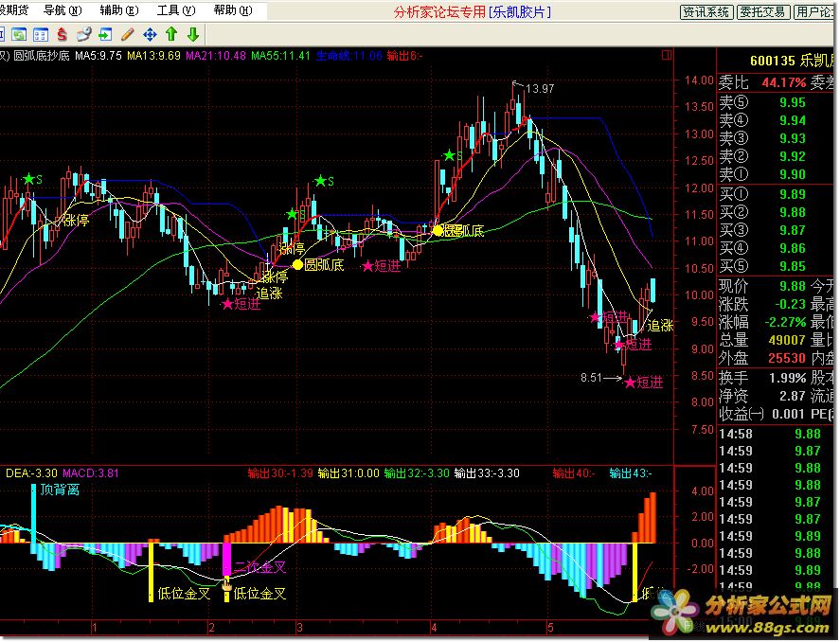Click the 换手 1.99% value
Screen dimensions: 840x642
tap(788, 378)
